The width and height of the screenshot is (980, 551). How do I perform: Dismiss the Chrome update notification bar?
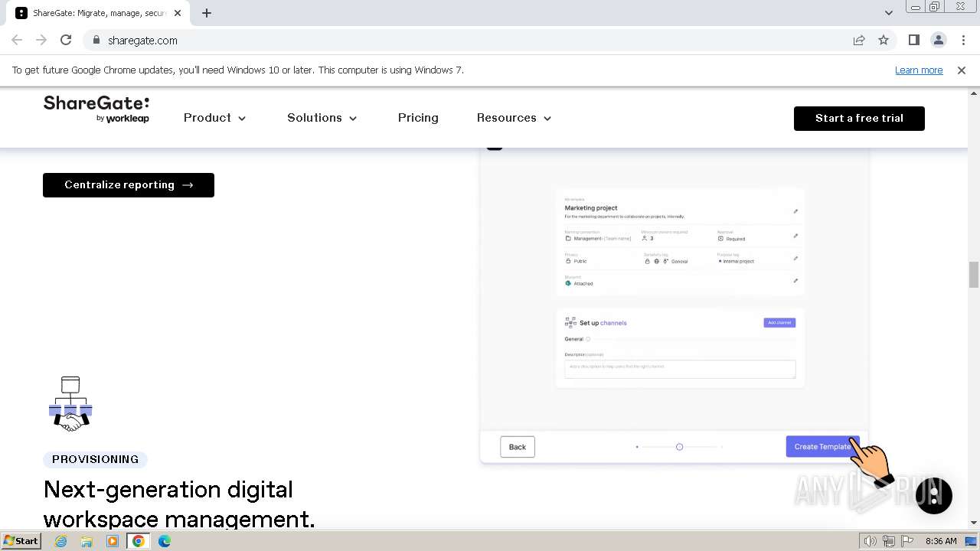point(962,70)
